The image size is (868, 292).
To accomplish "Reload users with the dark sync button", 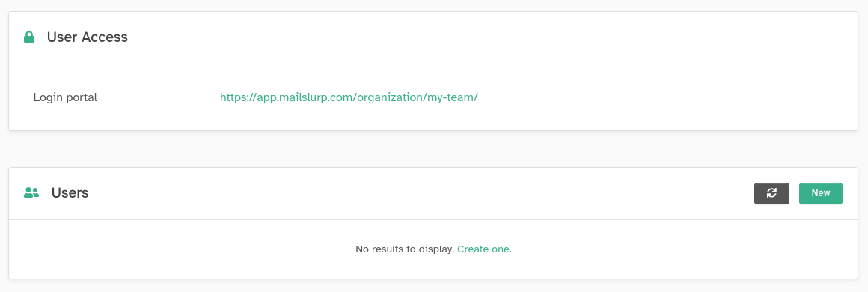I will pyautogui.click(x=771, y=193).
